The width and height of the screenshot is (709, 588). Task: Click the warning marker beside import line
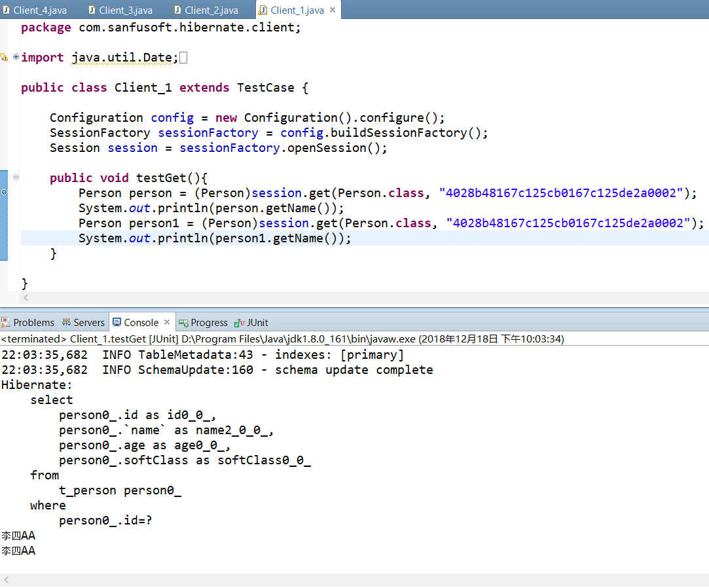4,57
